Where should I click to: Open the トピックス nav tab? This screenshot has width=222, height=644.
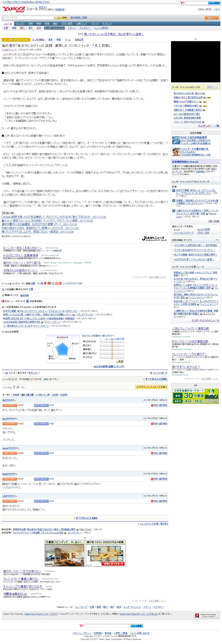20,24
